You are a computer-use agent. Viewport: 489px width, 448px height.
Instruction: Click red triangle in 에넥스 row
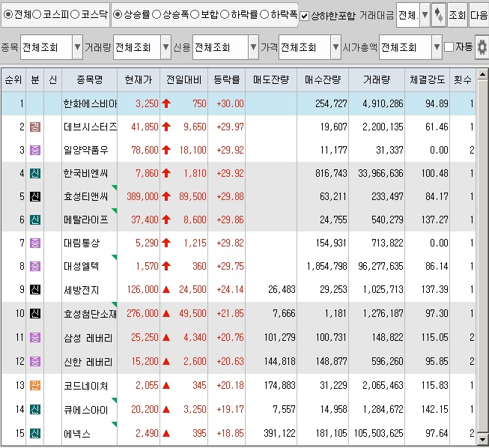coord(166,433)
